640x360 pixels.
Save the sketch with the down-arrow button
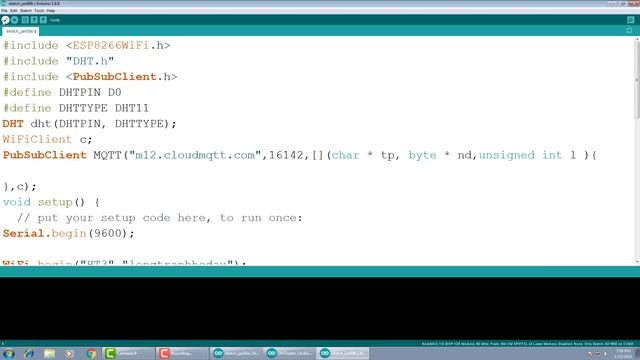tap(43, 20)
